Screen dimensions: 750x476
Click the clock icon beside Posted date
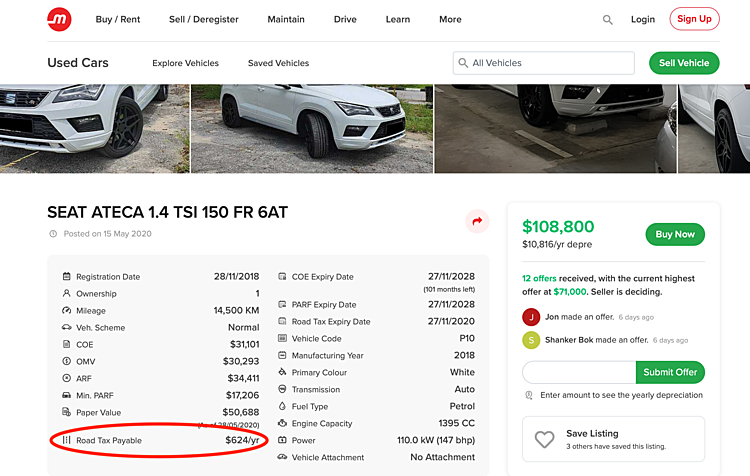[x=53, y=234]
